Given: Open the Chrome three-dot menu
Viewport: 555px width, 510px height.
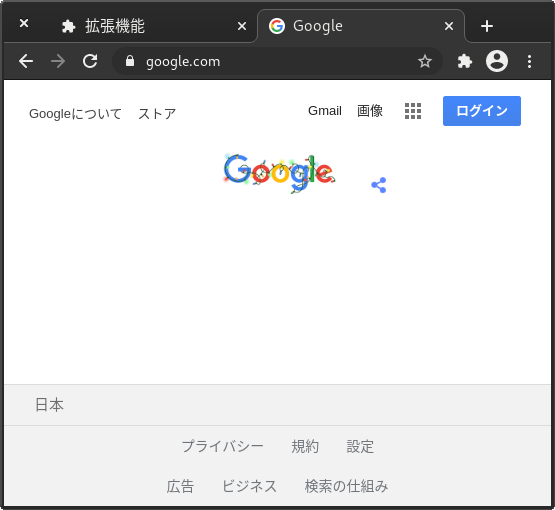Looking at the screenshot, I should 529,61.
